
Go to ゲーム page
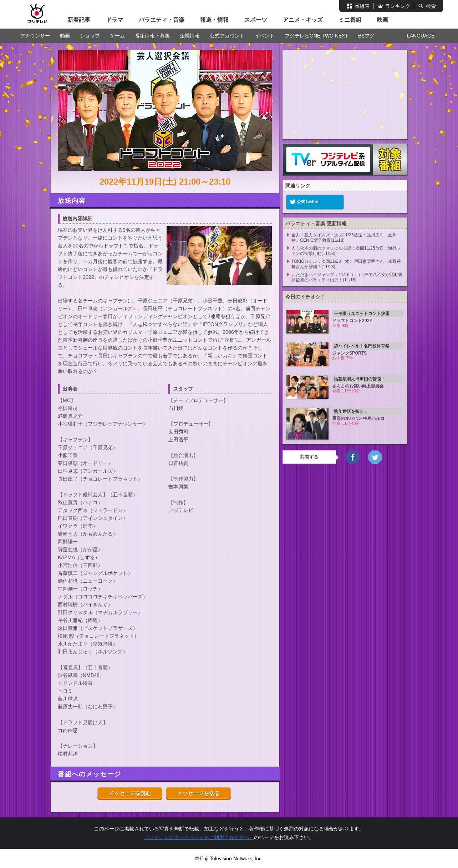[x=117, y=36]
